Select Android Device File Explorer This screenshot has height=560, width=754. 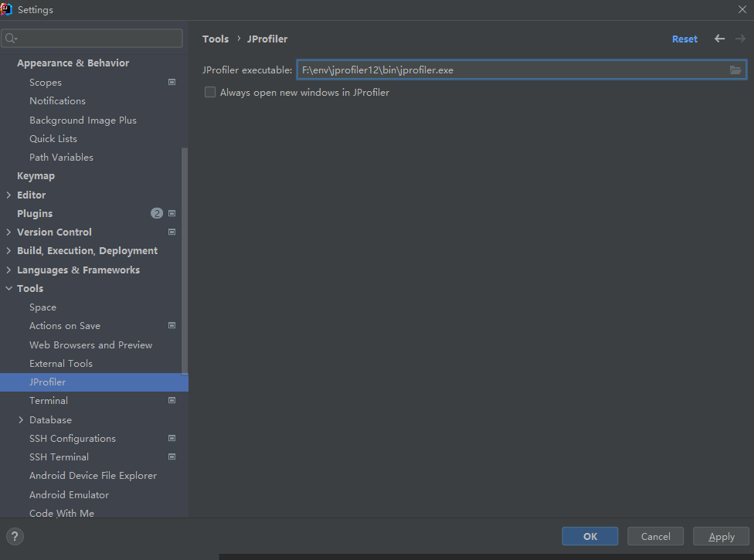(x=93, y=475)
